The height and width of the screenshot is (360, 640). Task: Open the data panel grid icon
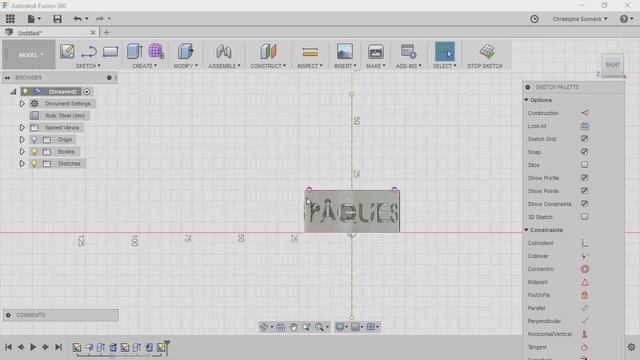coord(10,19)
